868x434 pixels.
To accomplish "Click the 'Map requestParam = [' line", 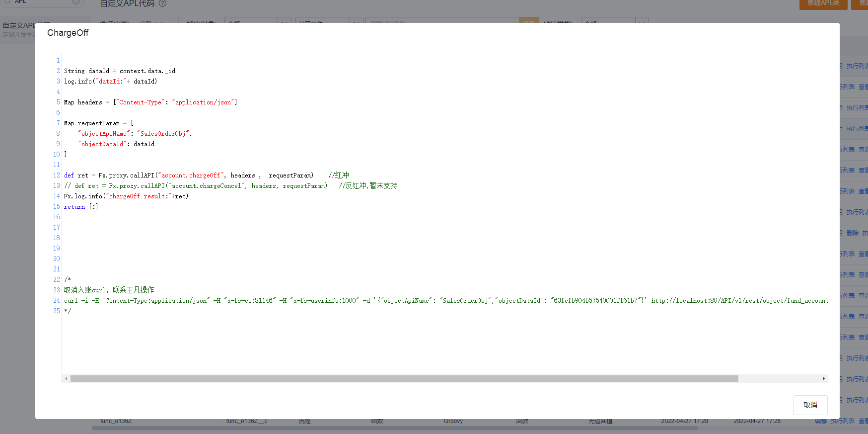I will [x=99, y=123].
